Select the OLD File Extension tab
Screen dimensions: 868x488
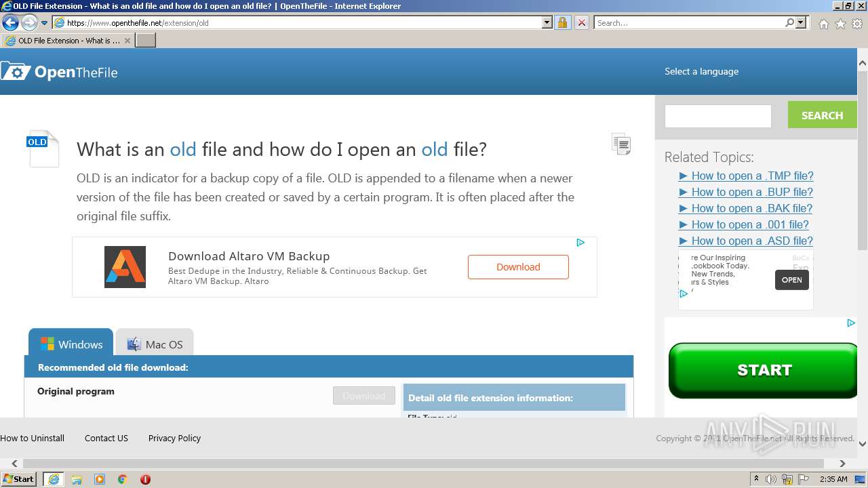tap(68, 41)
